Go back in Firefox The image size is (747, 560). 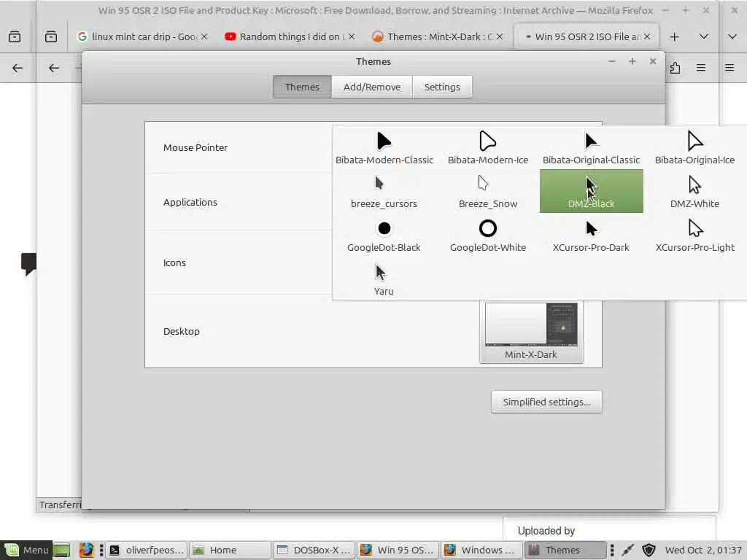[54, 68]
